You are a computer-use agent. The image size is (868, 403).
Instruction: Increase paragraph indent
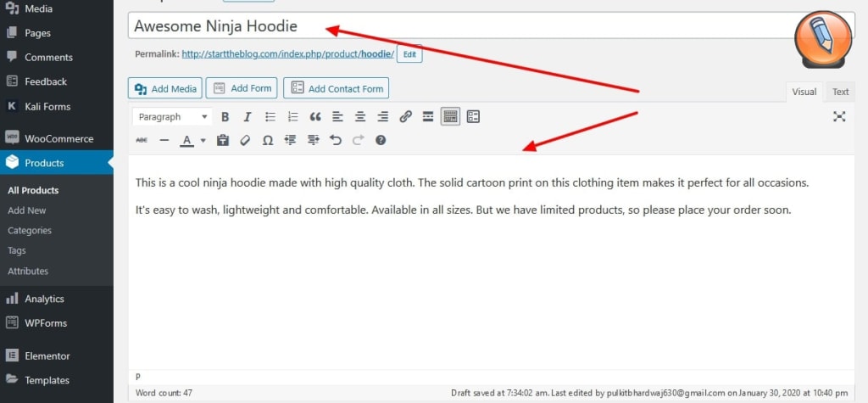pyautogui.click(x=314, y=140)
